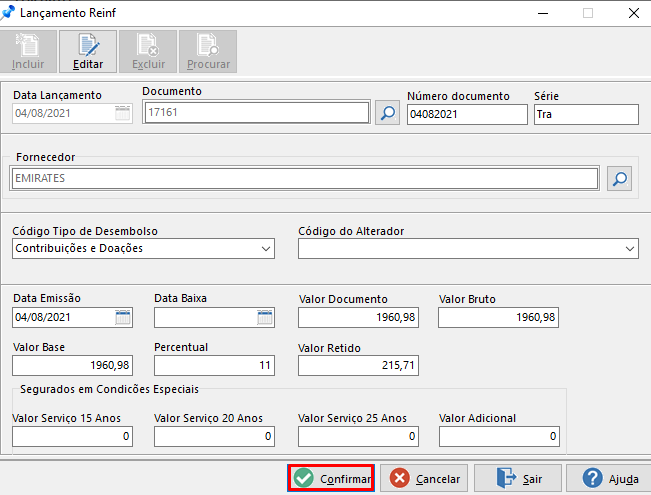Image resolution: width=651 pixels, height=495 pixels.
Task: Click the Percentual field showing 11
Action: tap(214, 365)
